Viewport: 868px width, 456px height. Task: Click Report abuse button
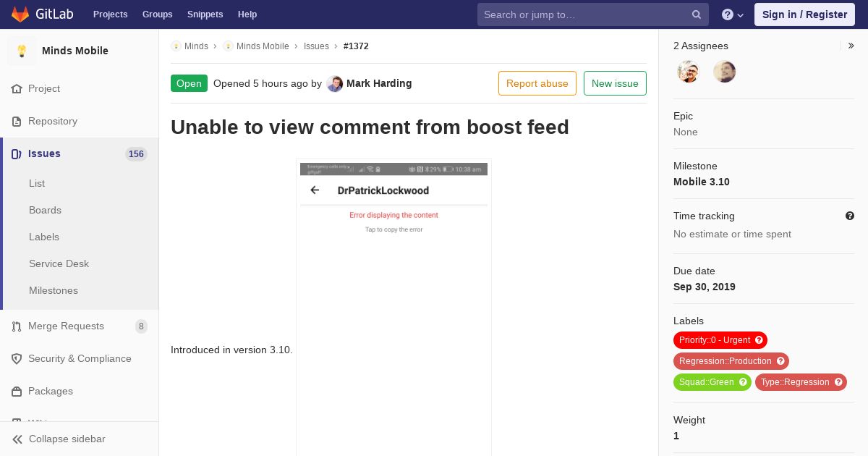click(x=537, y=83)
